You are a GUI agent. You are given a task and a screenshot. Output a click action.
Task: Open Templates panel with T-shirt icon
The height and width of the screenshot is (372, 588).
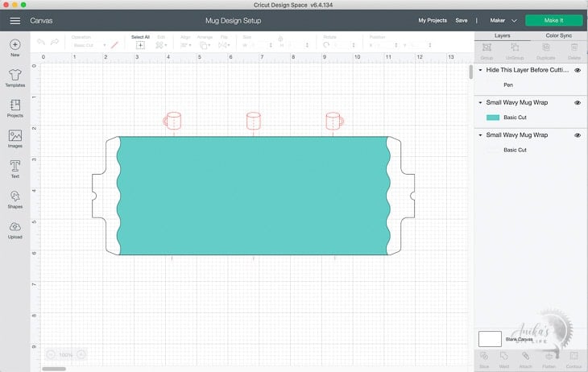point(15,78)
